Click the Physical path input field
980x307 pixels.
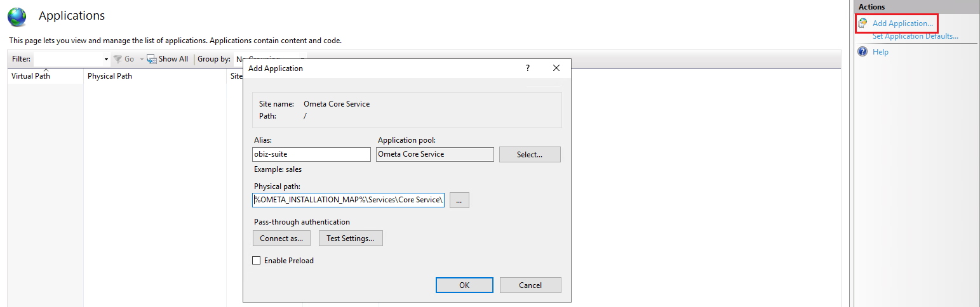pyautogui.click(x=348, y=200)
